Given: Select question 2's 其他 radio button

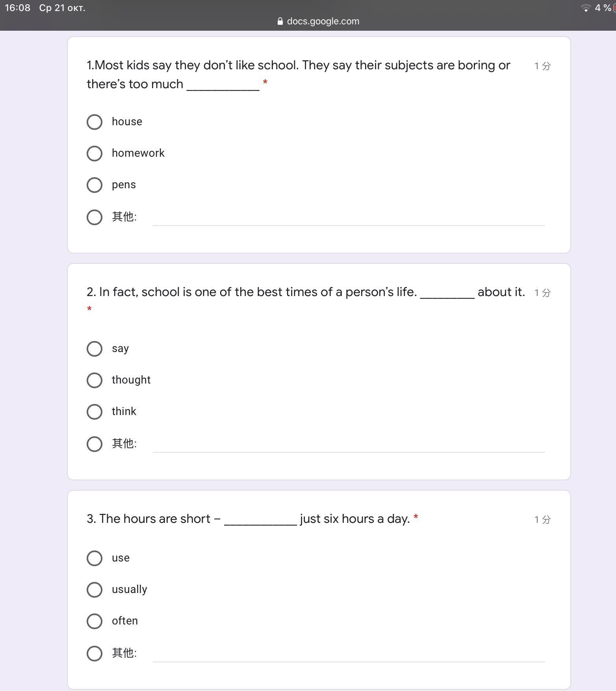Looking at the screenshot, I should pyautogui.click(x=95, y=444).
